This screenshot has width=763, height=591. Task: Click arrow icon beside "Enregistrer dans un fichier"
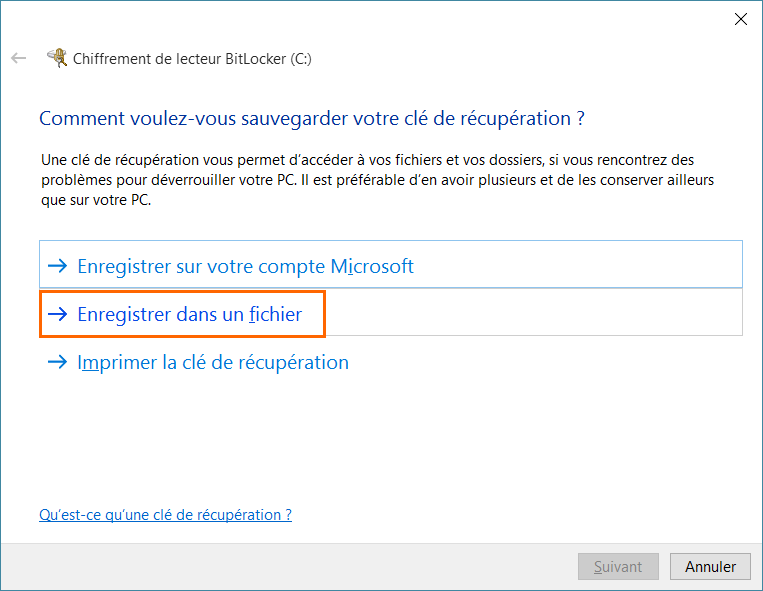pyautogui.click(x=58, y=314)
